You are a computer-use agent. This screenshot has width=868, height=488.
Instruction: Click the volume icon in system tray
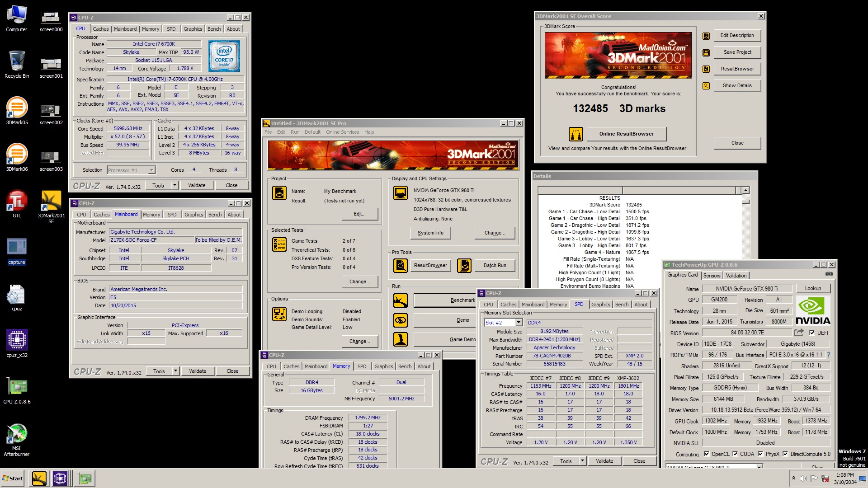[803, 479]
